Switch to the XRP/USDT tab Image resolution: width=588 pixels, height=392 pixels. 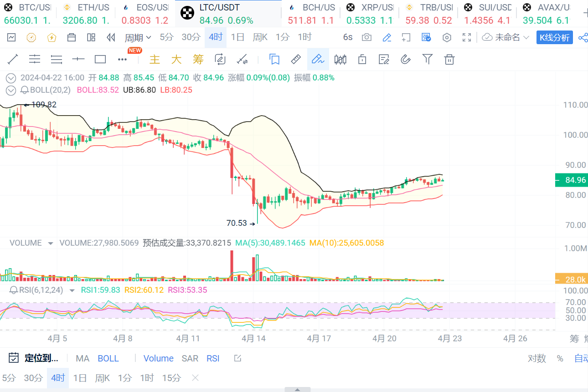(370, 14)
